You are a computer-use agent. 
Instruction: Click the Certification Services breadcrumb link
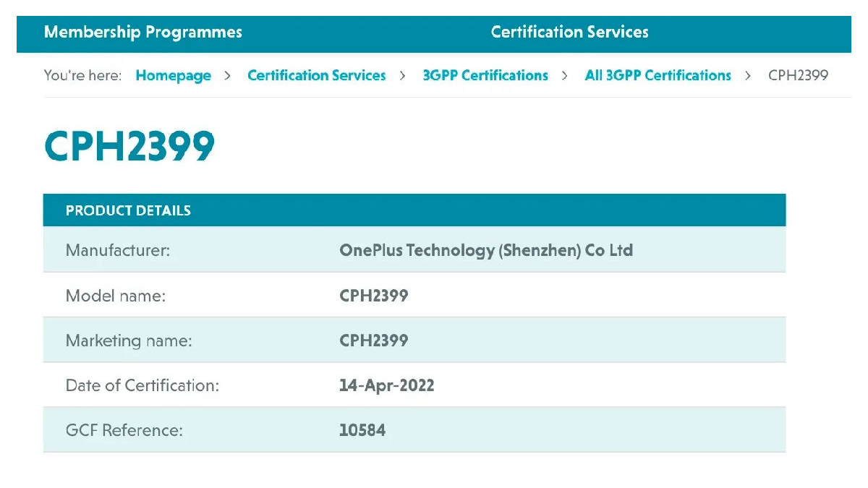(316, 76)
